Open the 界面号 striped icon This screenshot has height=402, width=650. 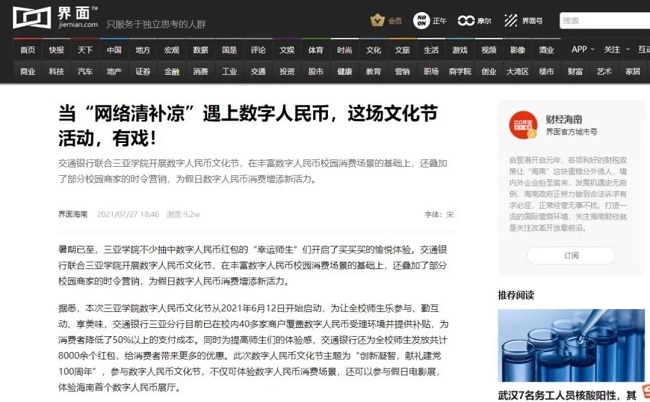(511, 20)
